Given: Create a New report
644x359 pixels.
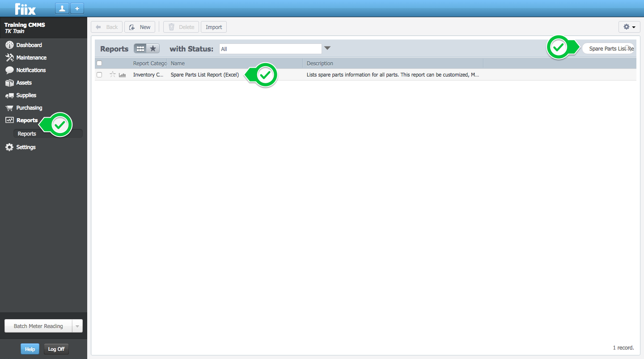Looking at the screenshot, I should [140, 27].
